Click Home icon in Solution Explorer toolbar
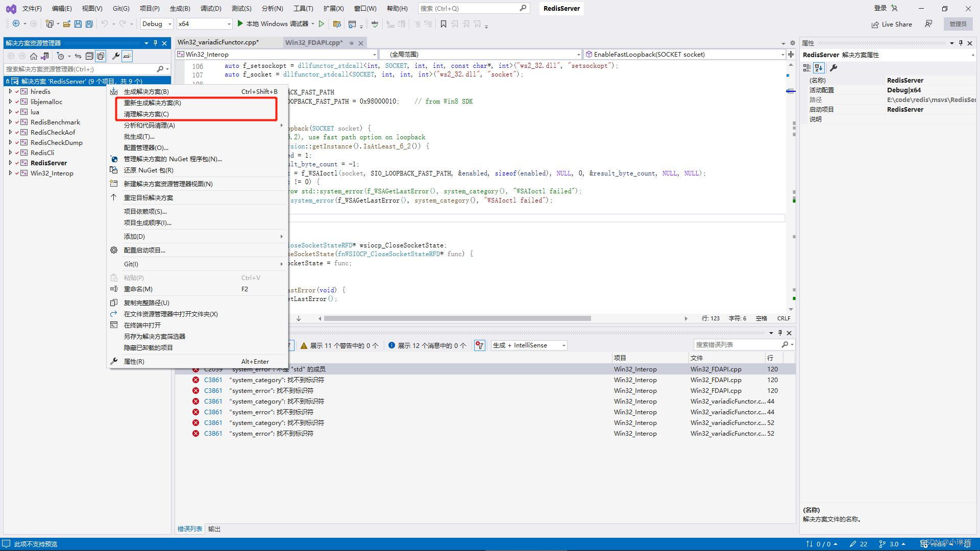The width and height of the screenshot is (980, 551). click(x=34, y=56)
